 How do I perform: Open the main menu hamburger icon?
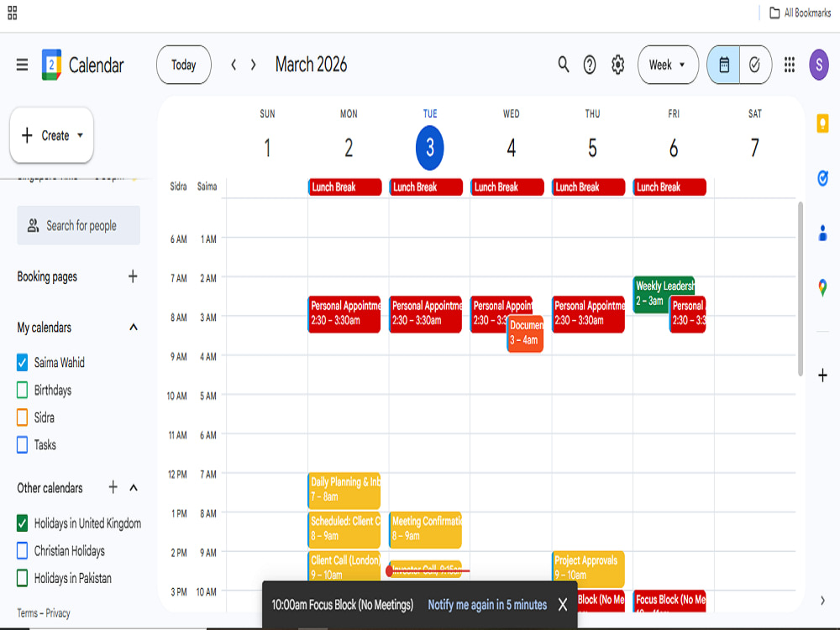click(x=22, y=66)
